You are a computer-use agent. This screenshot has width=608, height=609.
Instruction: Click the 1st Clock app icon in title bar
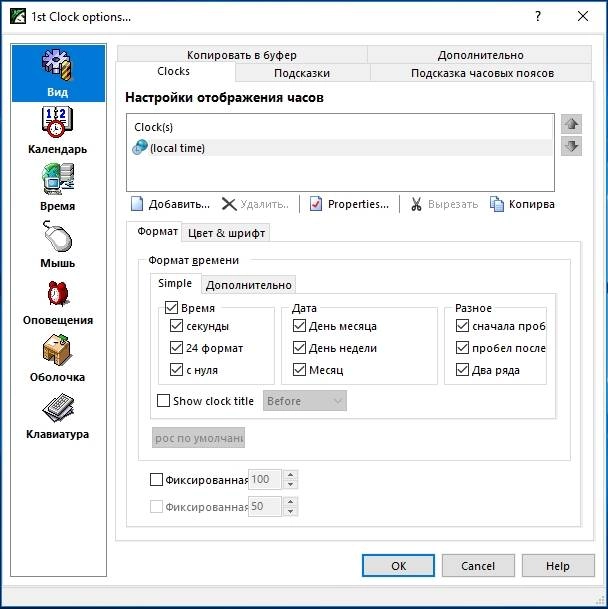(x=18, y=17)
